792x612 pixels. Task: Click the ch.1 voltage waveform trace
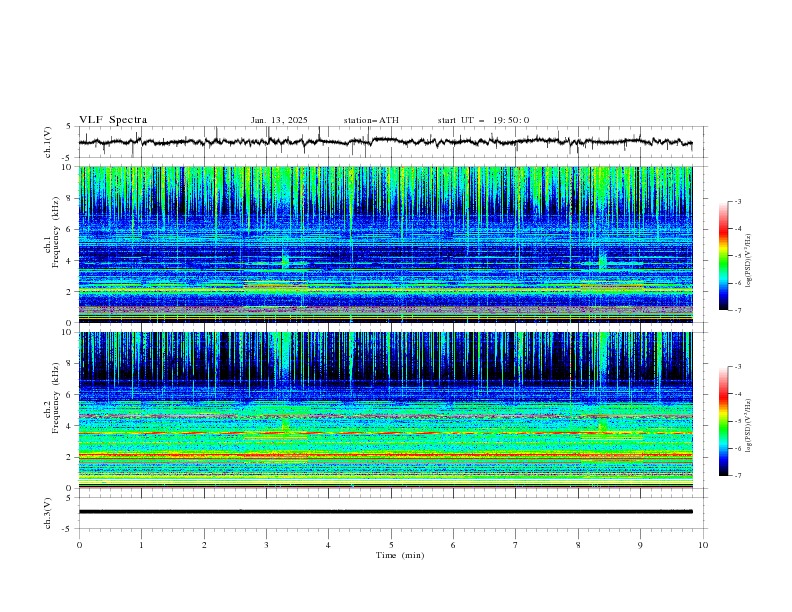(385, 142)
